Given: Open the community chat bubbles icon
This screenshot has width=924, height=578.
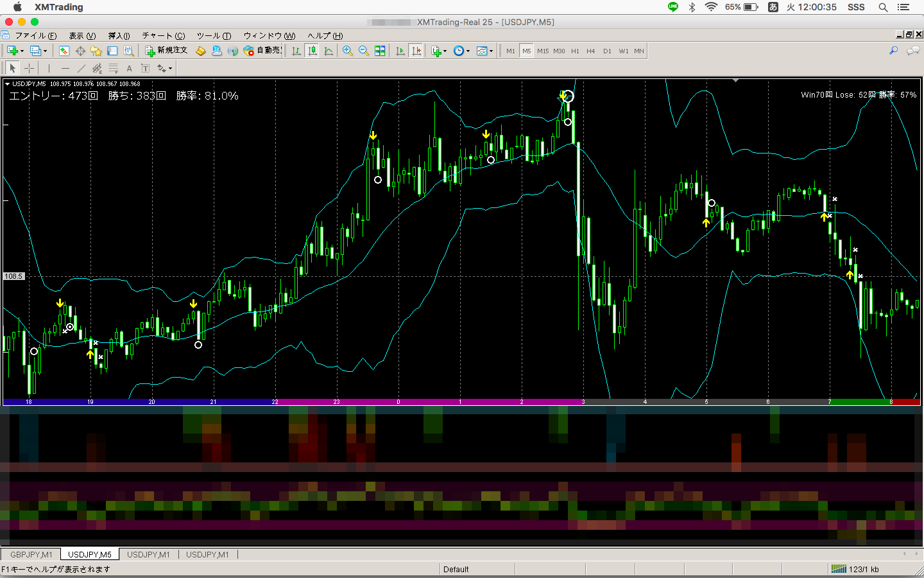Looking at the screenshot, I should coord(912,51).
